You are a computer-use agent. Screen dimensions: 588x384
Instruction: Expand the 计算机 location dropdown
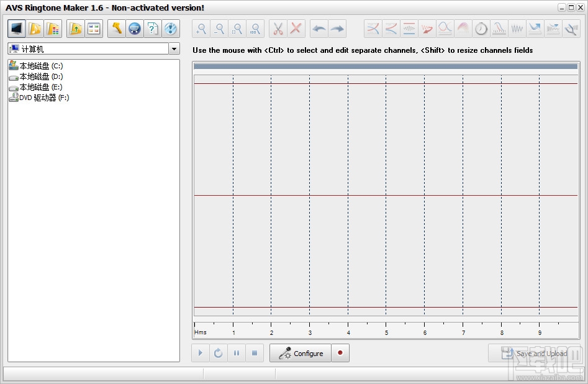point(174,49)
